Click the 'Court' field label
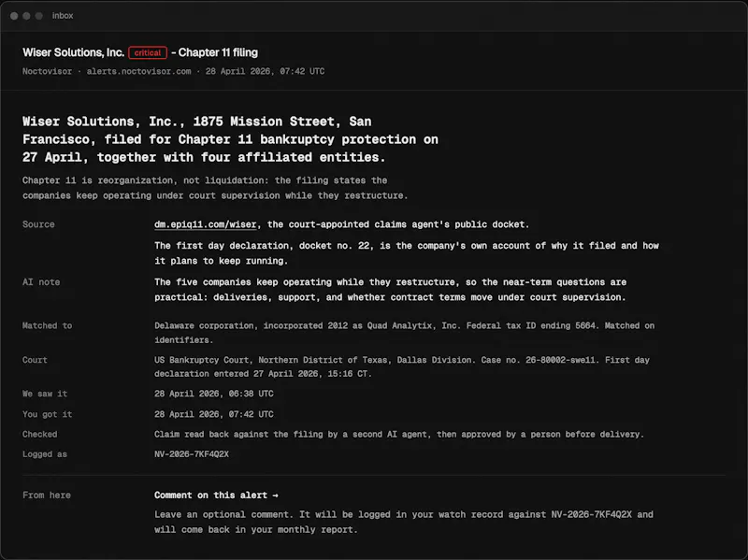Screen dimensions: 748x560 [35, 360]
